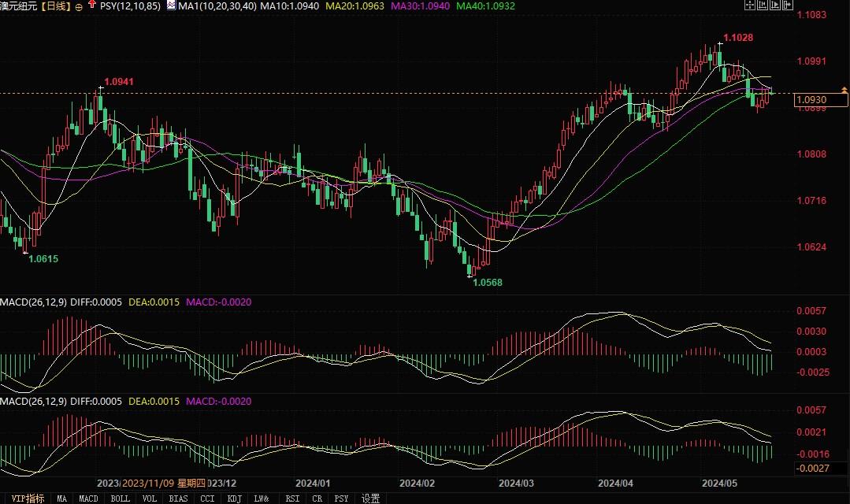Select the KDJ indicator tab
The height and width of the screenshot is (504, 850).
(x=234, y=498)
